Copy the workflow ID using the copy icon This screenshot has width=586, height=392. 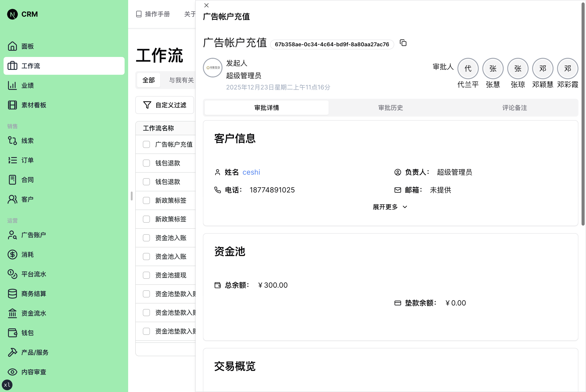[403, 43]
